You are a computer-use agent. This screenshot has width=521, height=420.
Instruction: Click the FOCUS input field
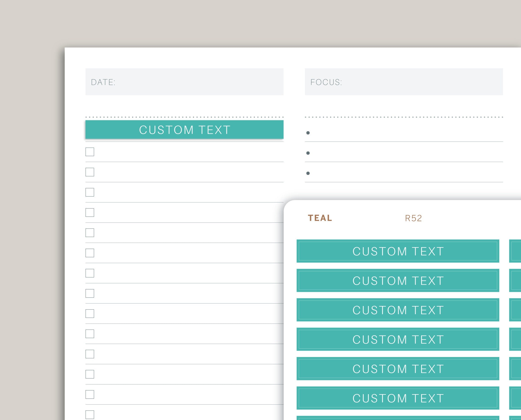coord(404,82)
